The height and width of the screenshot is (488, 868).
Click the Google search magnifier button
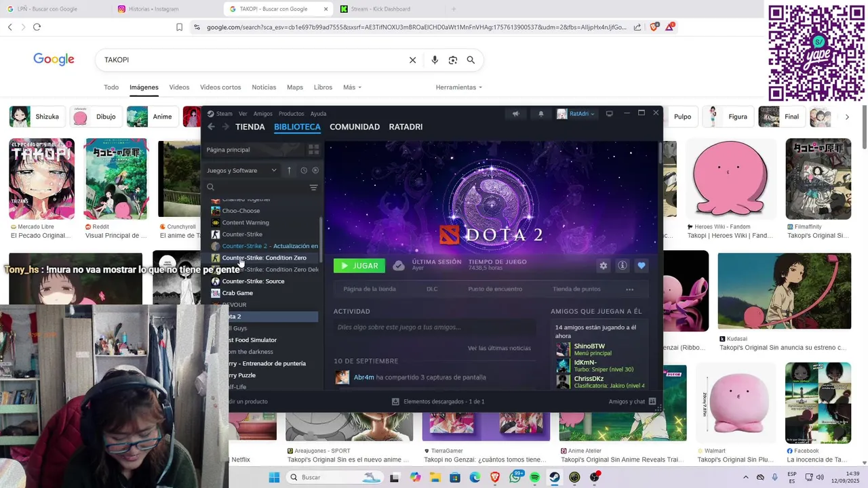pos(471,60)
